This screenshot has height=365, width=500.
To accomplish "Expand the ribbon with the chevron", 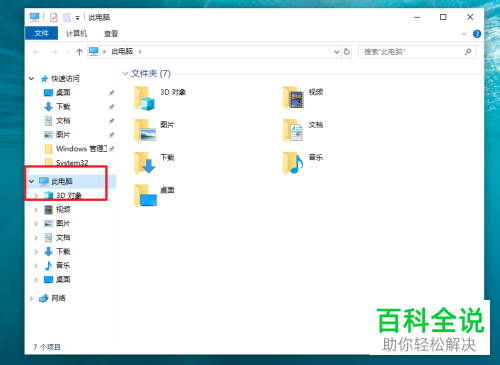I will click(464, 34).
